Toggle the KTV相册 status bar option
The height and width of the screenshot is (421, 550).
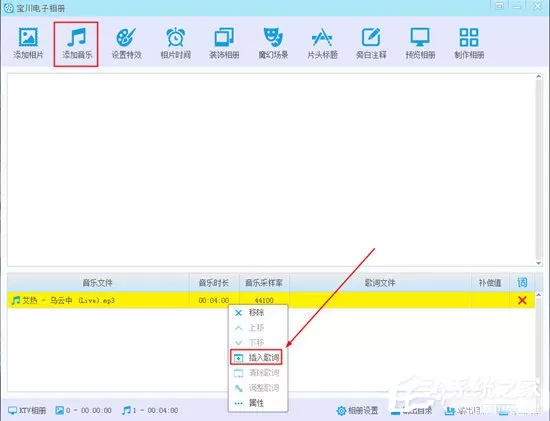(x=27, y=410)
